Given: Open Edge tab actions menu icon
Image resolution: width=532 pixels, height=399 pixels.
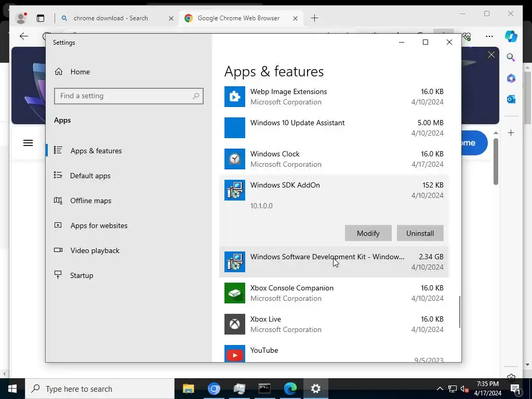Looking at the screenshot, I should click(41, 18).
